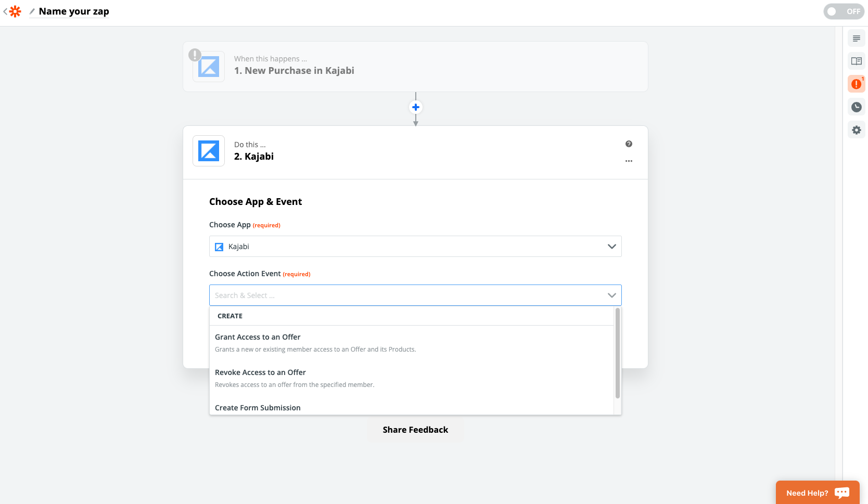Toggle the zap OFF switch on
Image resolution: width=868 pixels, height=504 pixels.
click(x=844, y=11)
